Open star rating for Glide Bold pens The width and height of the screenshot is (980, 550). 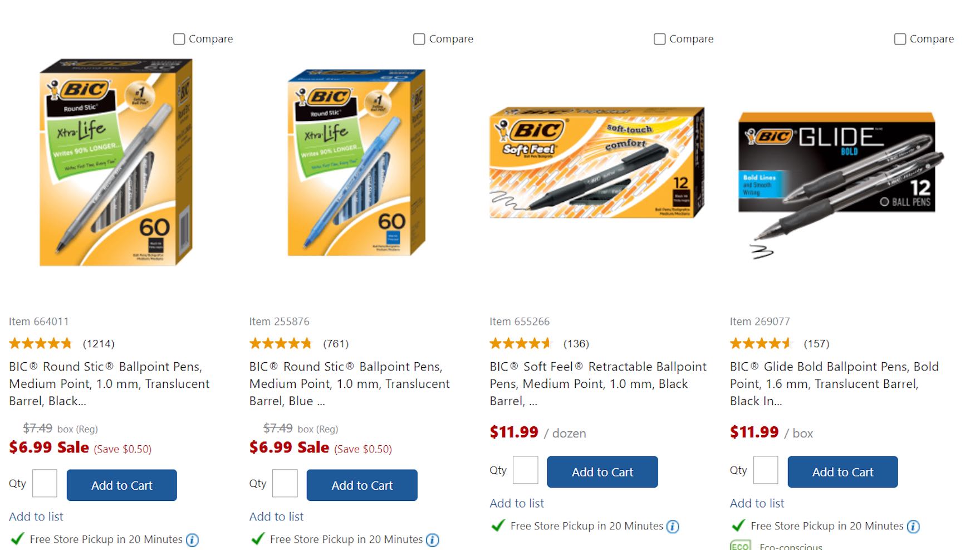click(761, 344)
